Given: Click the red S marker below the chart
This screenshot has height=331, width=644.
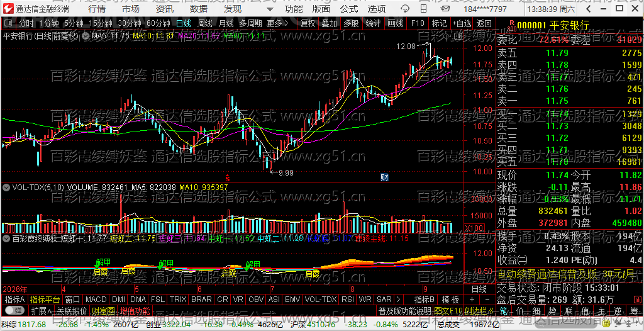Looking at the screenshot, I should [226, 177].
